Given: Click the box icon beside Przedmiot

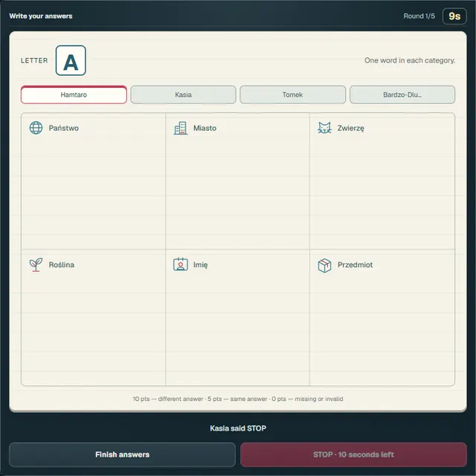Looking at the screenshot, I should (x=324, y=266).
